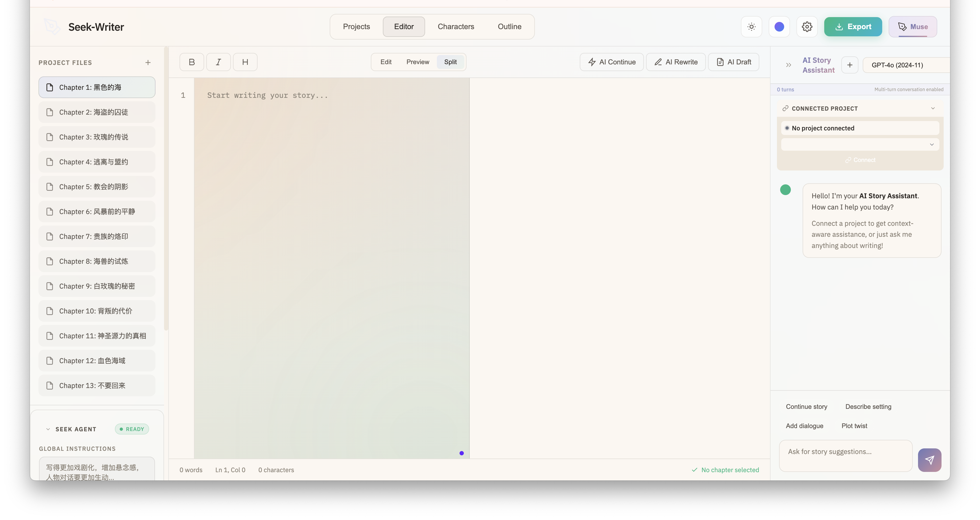The height and width of the screenshot is (520, 980).
Task: Run AI Continue
Action: [x=611, y=62]
